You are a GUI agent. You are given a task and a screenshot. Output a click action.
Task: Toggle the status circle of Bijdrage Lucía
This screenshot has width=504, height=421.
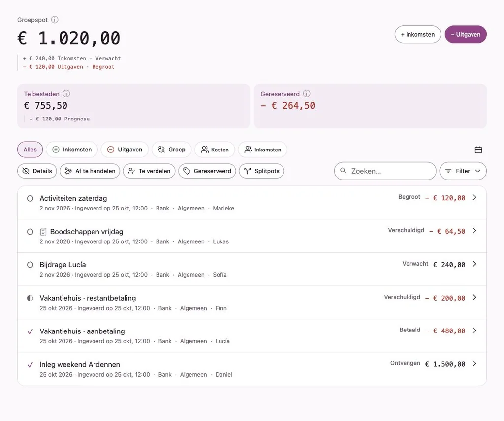tap(30, 265)
